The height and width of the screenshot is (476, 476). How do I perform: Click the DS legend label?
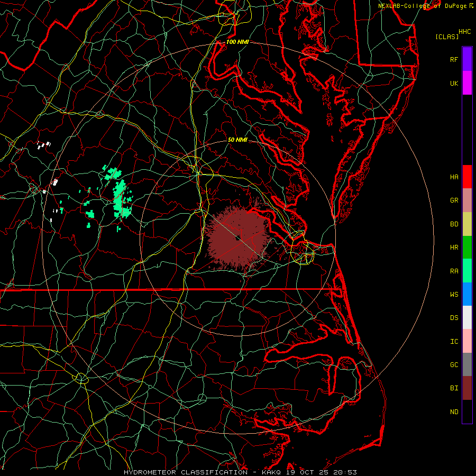pos(454,317)
